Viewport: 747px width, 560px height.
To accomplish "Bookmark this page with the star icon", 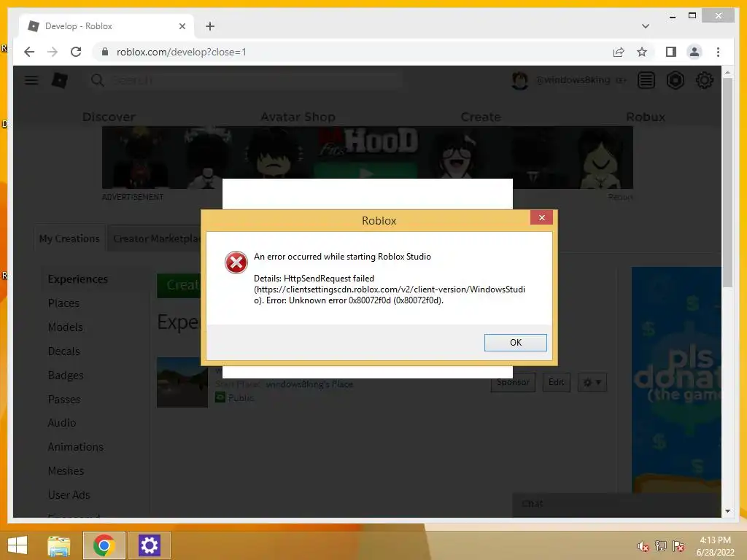I will click(x=642, y=52).
